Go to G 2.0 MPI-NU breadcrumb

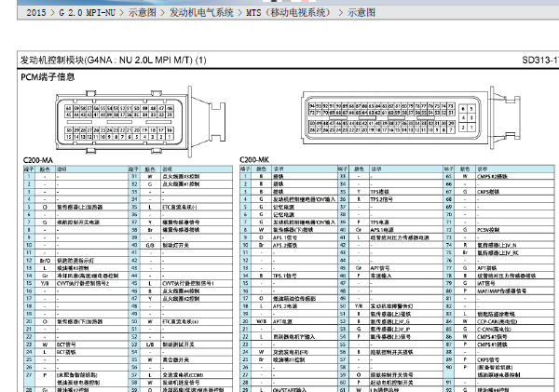click(87, 13)
